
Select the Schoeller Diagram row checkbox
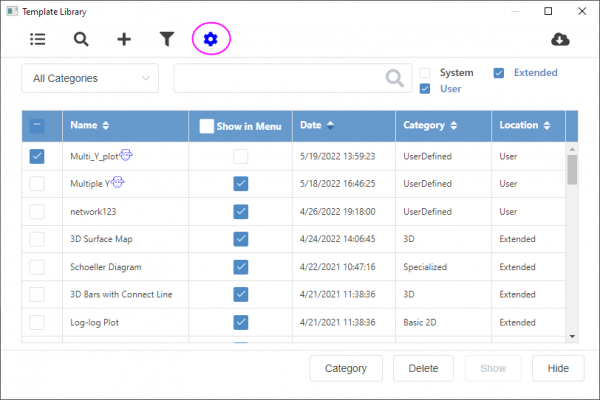tap(37, 267)
